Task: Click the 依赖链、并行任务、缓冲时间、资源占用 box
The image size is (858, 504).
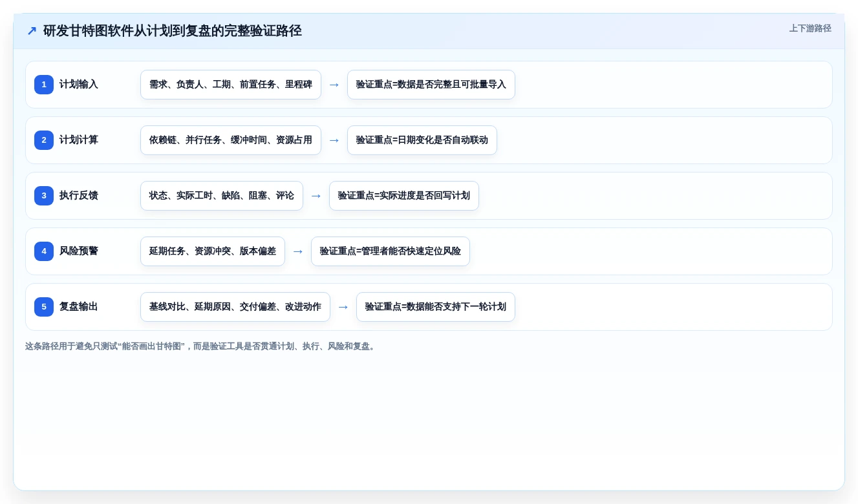Action: pyautogui.click(x=231, y=140)
